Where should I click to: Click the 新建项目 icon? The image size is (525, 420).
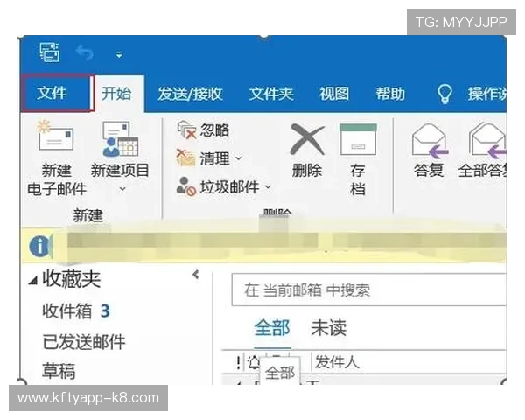120,139
